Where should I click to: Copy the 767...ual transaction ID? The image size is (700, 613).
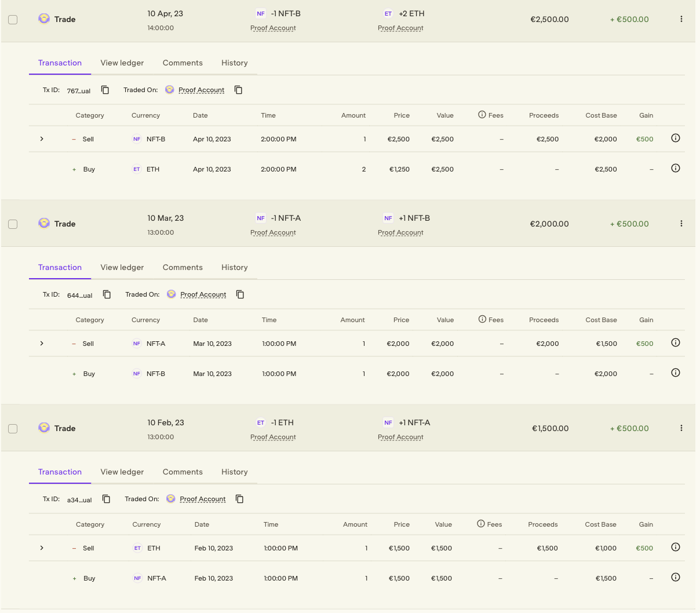(x=105, y=90)
